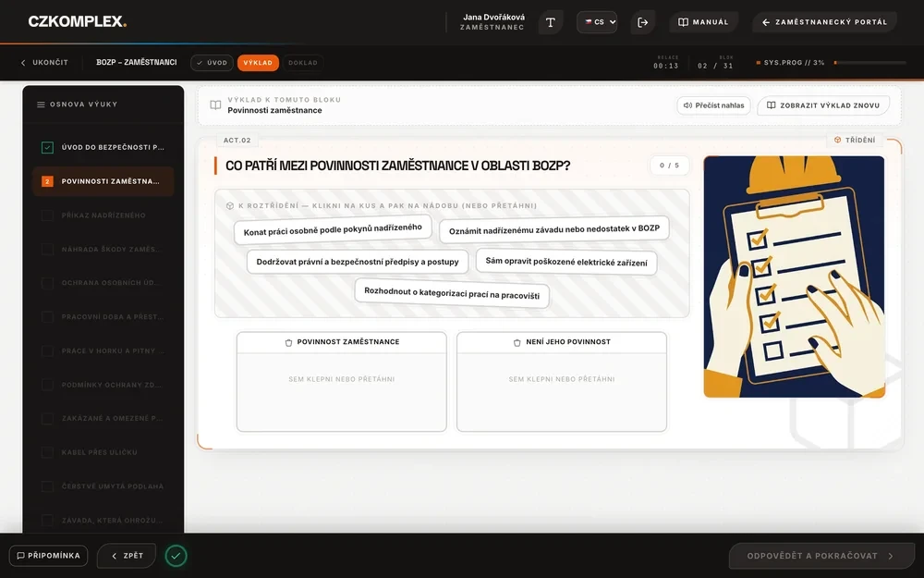Click the bucket icon in Není jeho povinnost
The height and width of the screenshot is (578, 924).
(x=517, y=342)
